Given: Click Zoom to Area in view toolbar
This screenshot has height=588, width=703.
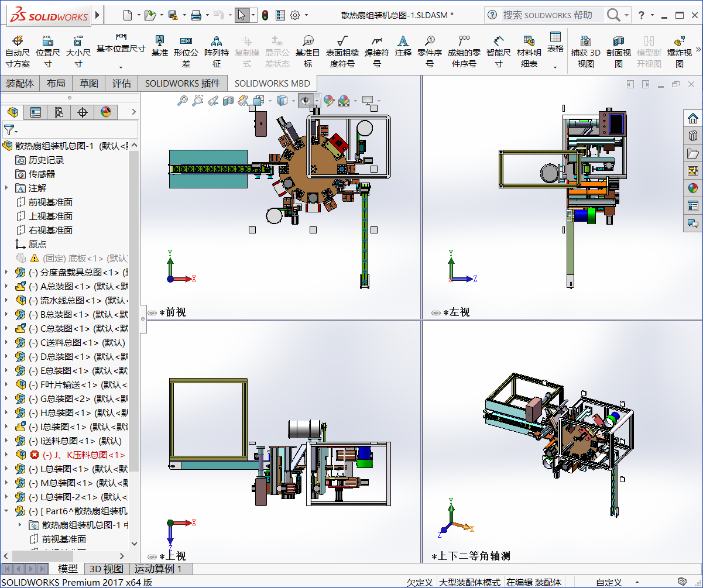Looking at the screenshot, I should 198,101.
